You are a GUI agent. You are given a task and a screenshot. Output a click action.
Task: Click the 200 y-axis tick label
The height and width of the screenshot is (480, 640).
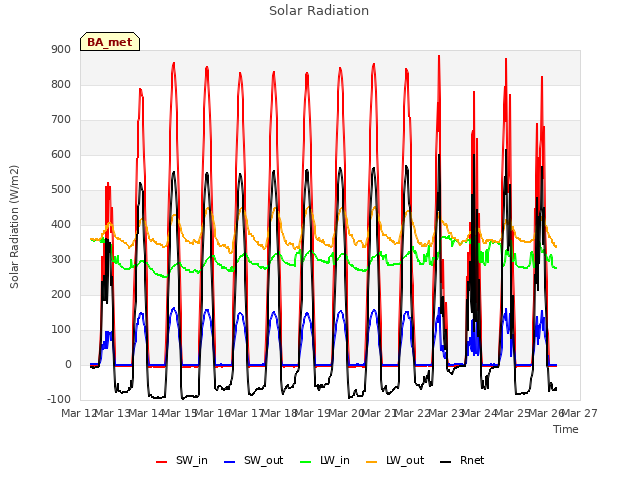click(61, 295)
